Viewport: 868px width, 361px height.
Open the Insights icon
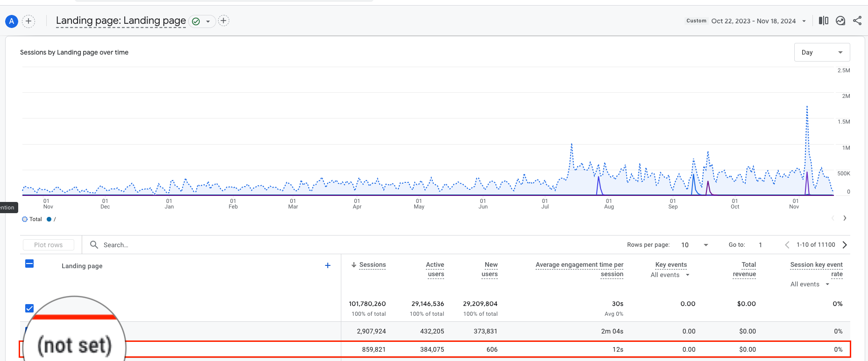(x=840, y=21)
